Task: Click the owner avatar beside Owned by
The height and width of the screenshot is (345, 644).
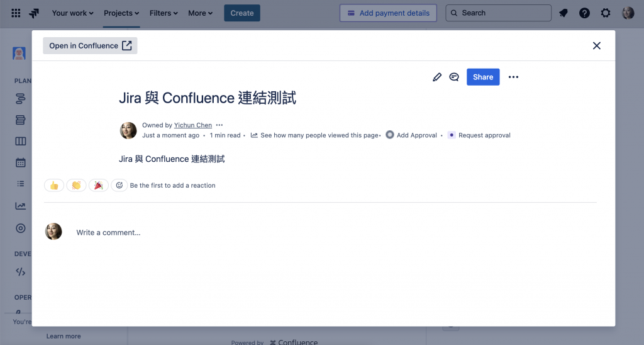Action: (x=128, y=130)
